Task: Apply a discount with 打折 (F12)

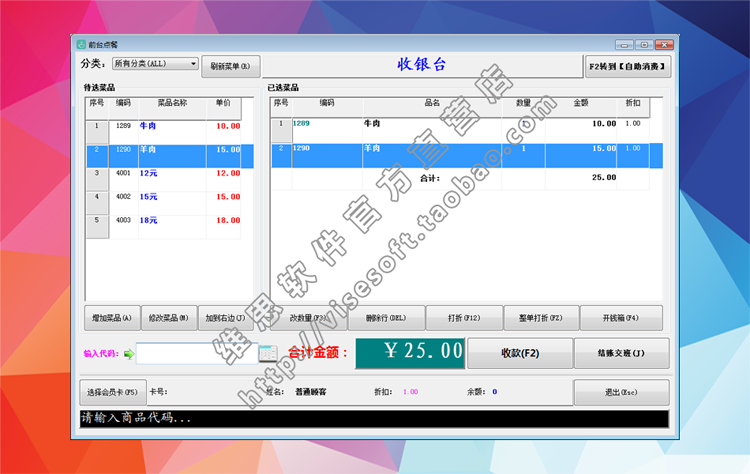Action: [x=463, y=318]
